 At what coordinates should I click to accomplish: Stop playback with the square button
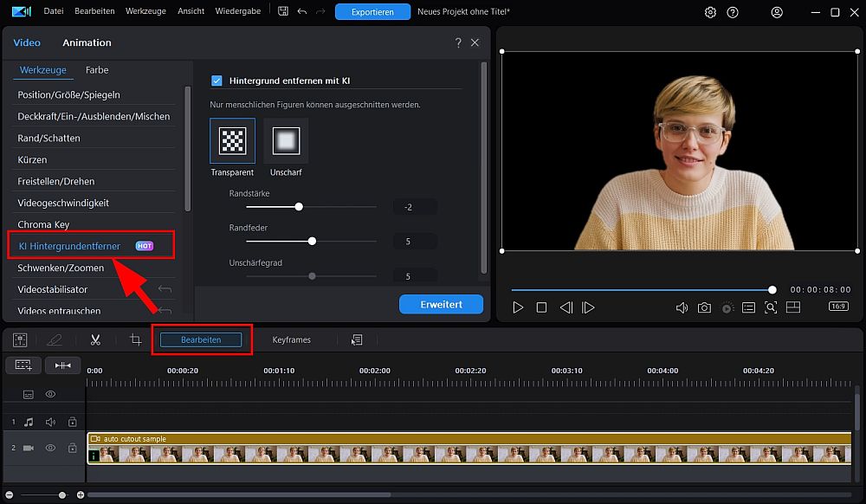tap(541, 307)
